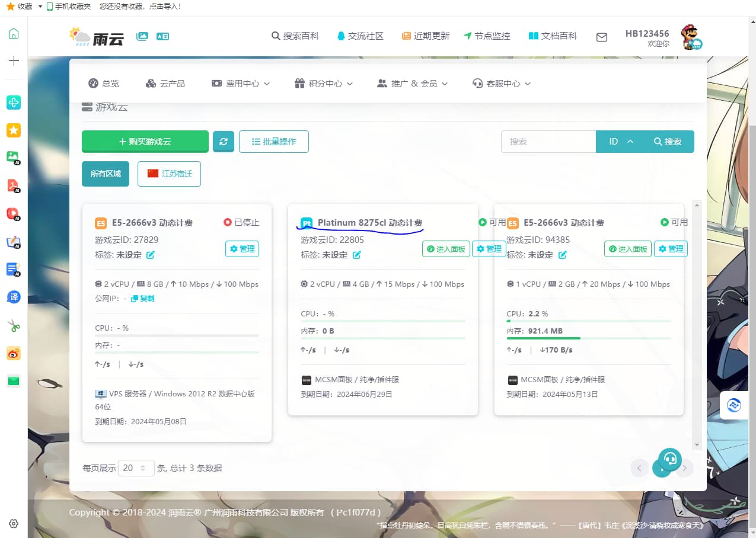Expand the 推广 & 会员 dropdown menu

[x=413, y=84]
